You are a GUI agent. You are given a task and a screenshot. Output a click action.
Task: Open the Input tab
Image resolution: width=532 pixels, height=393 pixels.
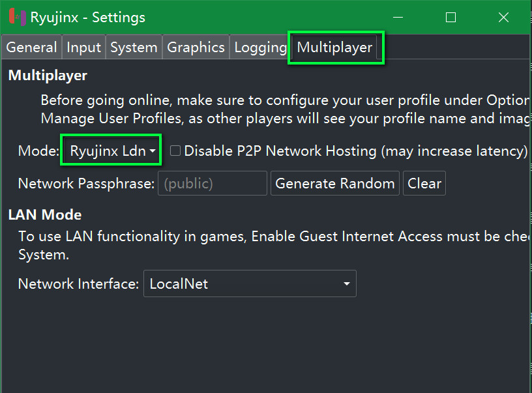(84, 47)
